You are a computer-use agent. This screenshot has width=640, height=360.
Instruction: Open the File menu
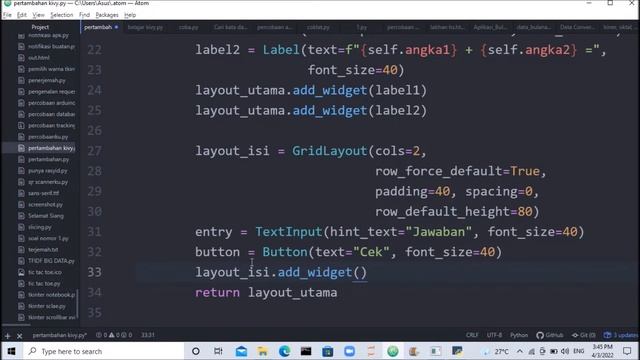[x=7, y=15]
